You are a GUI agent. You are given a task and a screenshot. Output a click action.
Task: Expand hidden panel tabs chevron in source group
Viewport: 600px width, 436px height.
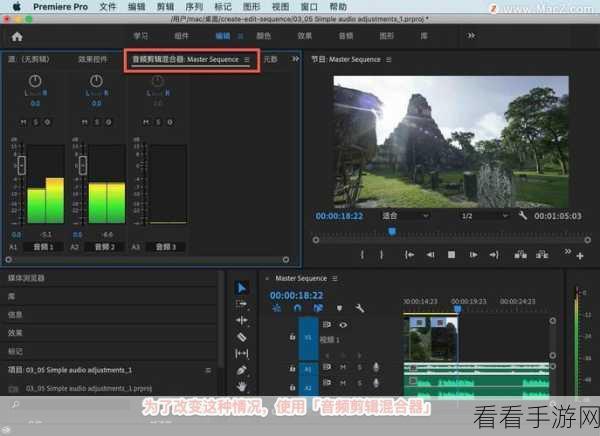coord(295,59)
